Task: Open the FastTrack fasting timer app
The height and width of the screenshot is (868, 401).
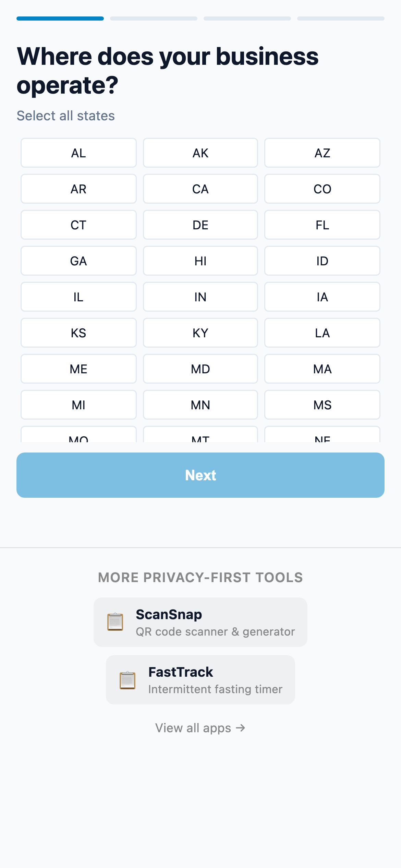Action: point(200,680)
